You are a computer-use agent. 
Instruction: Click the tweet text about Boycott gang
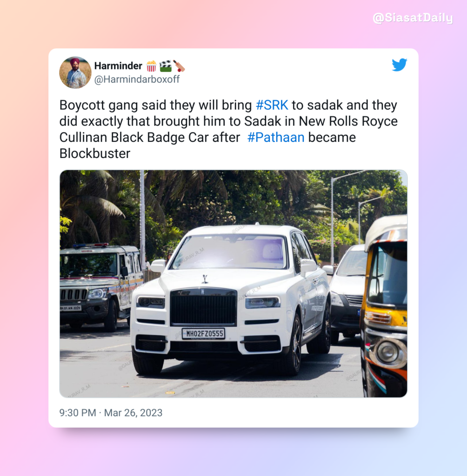228,129
